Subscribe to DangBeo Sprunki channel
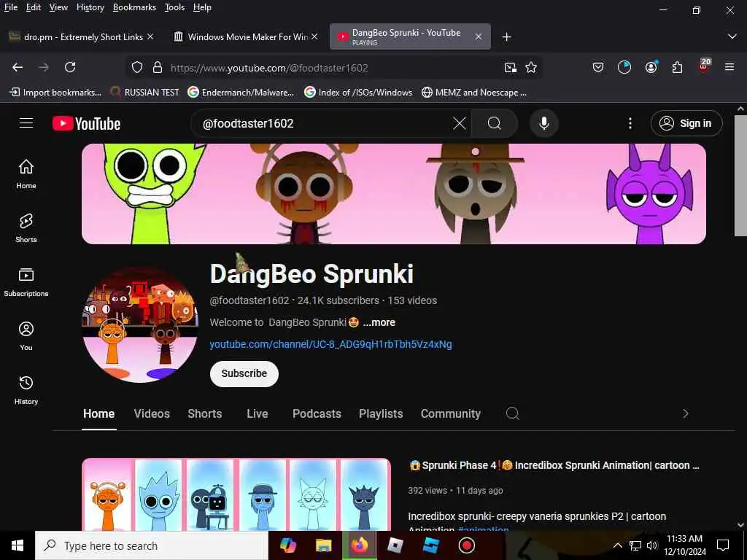 coord(244,373)
